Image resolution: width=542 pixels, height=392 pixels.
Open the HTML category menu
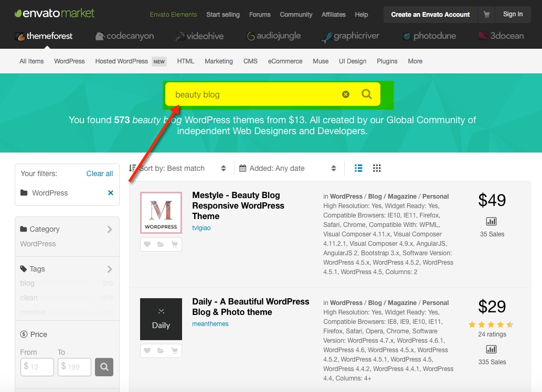(186, 61)
